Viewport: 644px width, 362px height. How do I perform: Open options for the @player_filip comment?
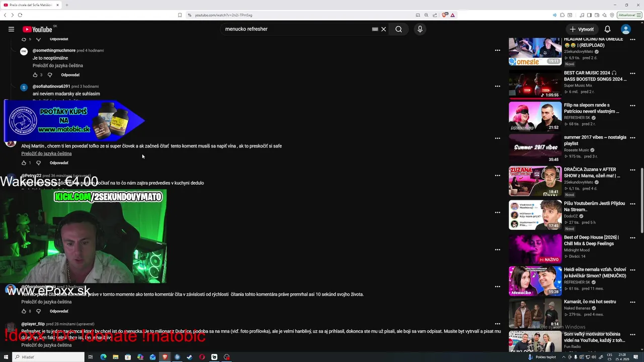[x=497, y=324]
